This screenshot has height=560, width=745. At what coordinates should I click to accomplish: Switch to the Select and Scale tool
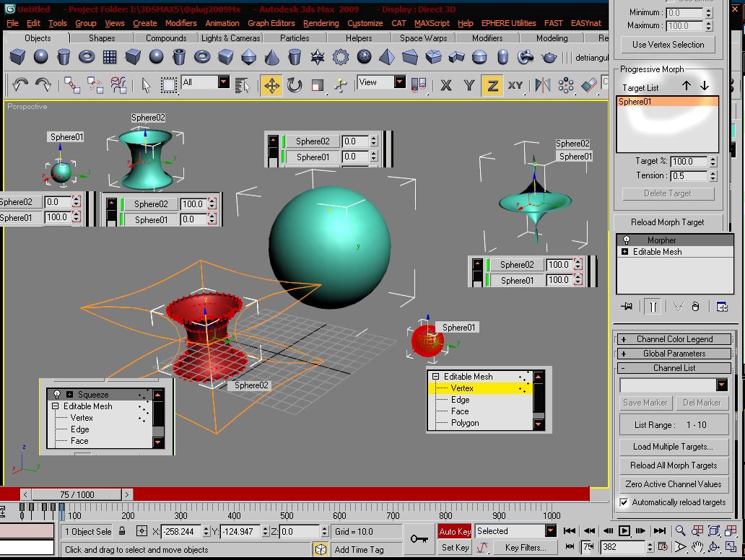(x=318, y=85)
